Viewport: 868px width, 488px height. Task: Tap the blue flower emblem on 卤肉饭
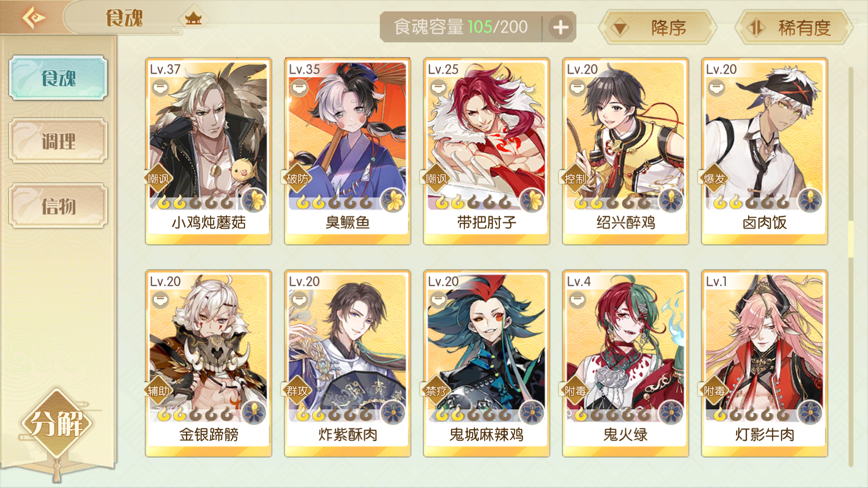810,200
